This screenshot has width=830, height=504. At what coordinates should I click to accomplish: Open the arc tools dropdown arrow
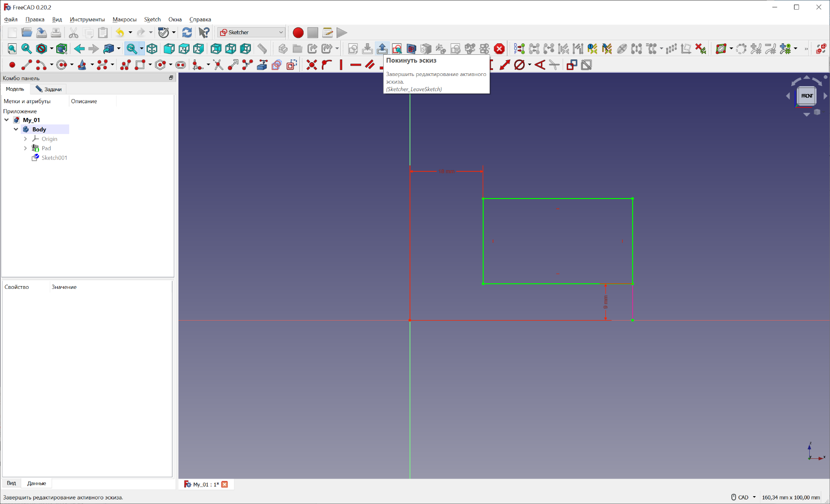(x=51, y=65)
